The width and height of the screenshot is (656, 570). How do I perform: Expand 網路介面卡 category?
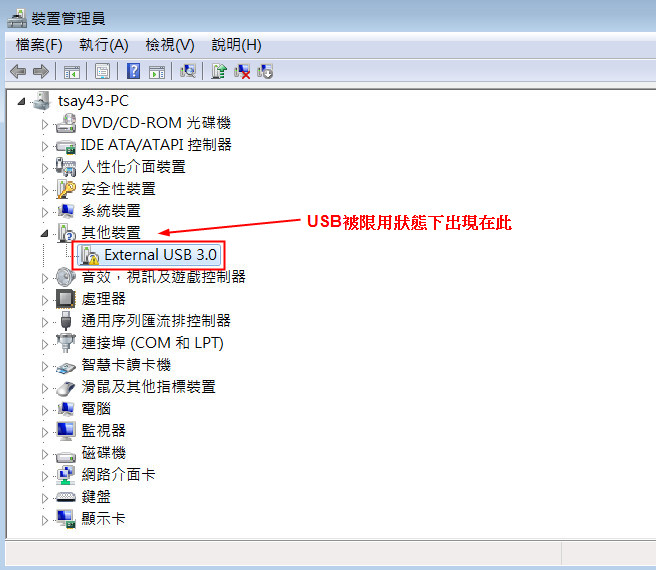click(45, 476)
